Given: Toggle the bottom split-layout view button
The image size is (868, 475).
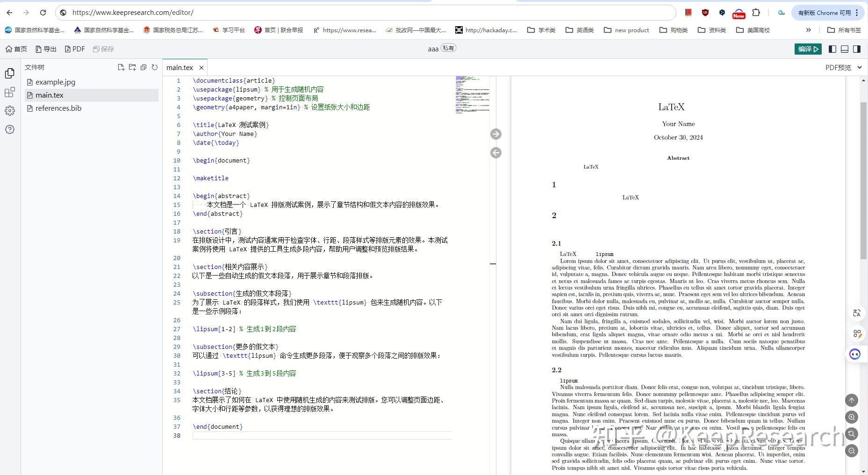Looking at the screenshot, I should tap(844, 49).
